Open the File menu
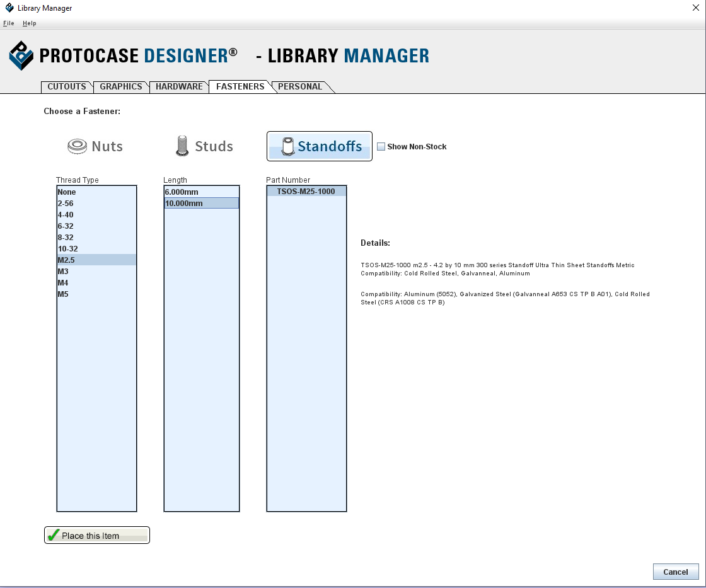The image size is (706, 588). tap(8, 23)
